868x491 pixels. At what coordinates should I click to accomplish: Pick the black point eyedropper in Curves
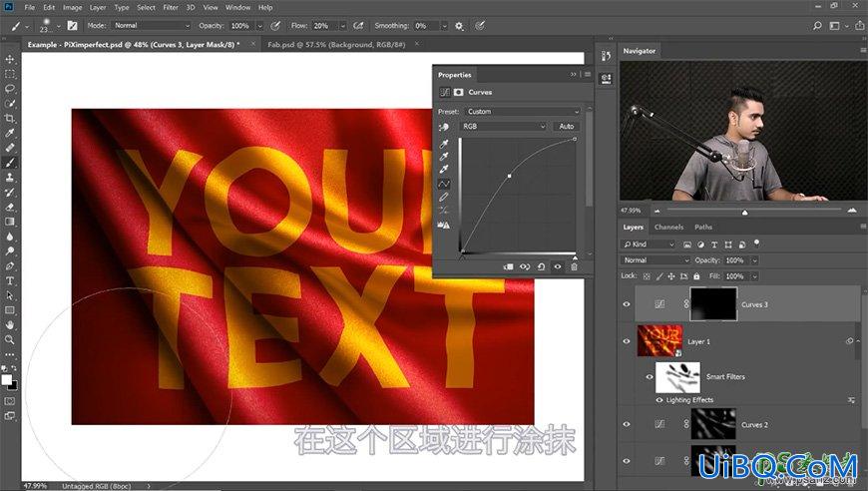tap(443, 144)
